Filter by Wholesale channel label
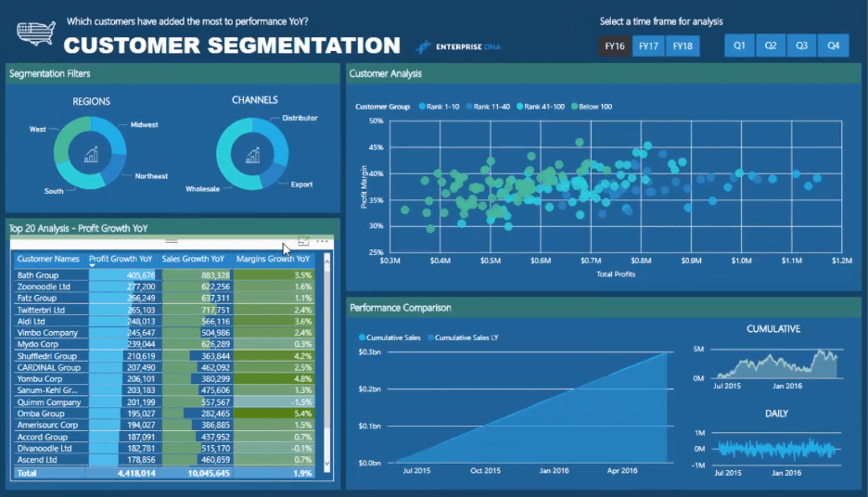This screenshot has height=497, width=868. pos(202,189)
